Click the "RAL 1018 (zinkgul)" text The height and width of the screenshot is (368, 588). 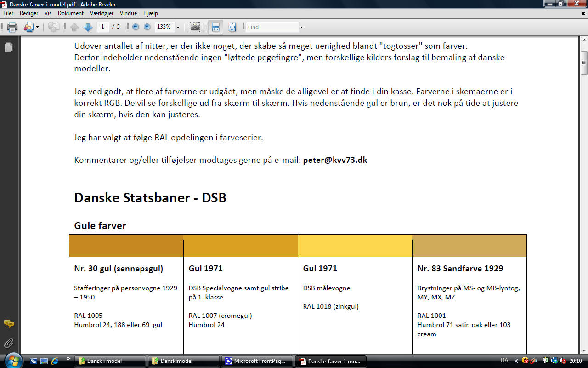click(x=331, y=306)
